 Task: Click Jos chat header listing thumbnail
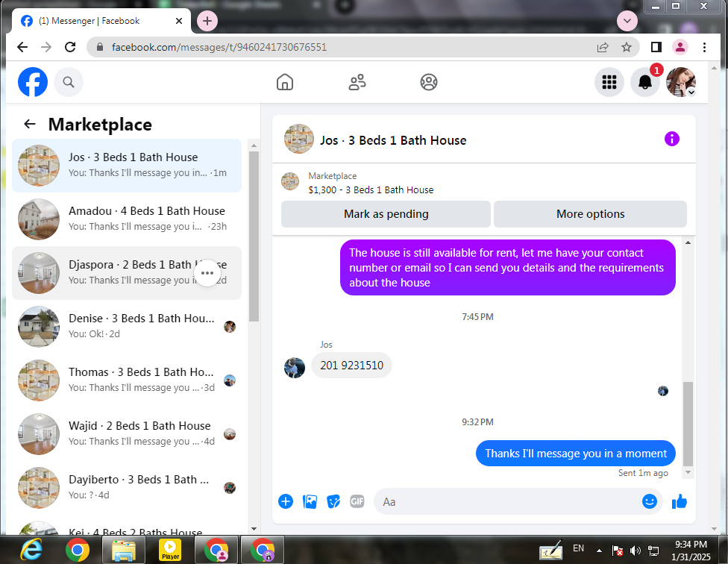pyautogui.click(x=299, y=139)
